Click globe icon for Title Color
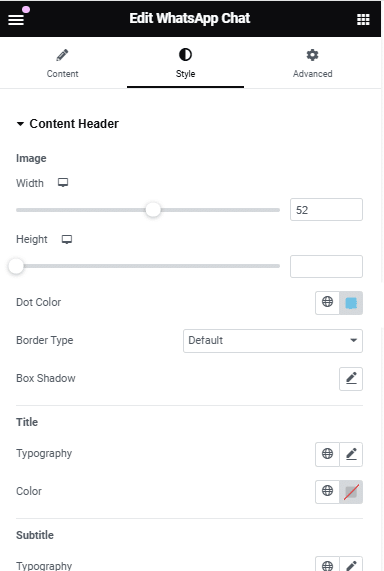This screenshot has width=384, height=571. (327, 491)
